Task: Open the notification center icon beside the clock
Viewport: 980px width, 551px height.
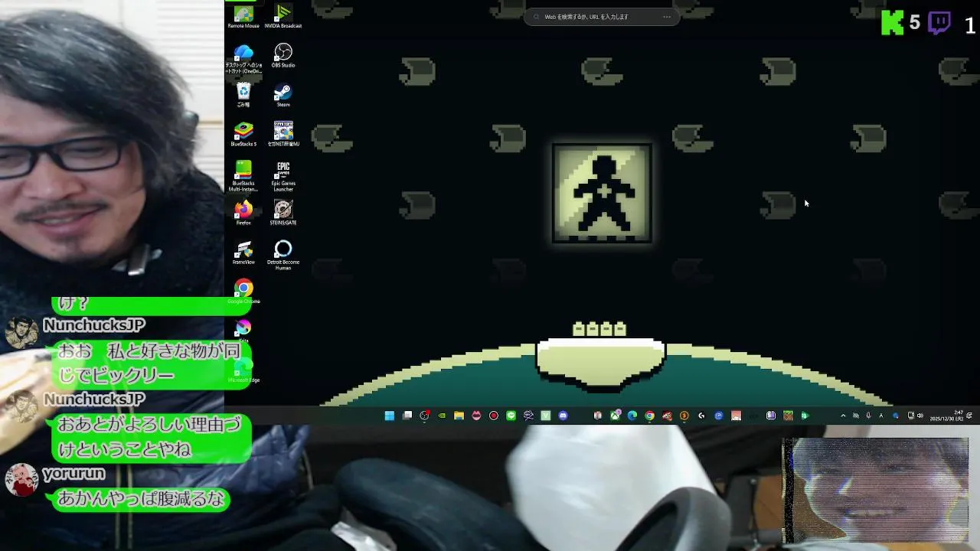Action: [x=969, y=416]
